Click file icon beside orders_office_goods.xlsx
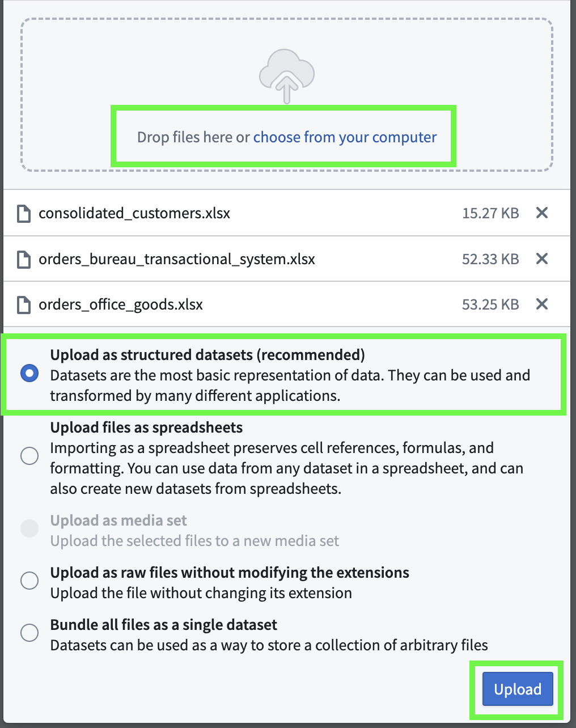Viewport: 576px width, 728px height. pos(24,305)
